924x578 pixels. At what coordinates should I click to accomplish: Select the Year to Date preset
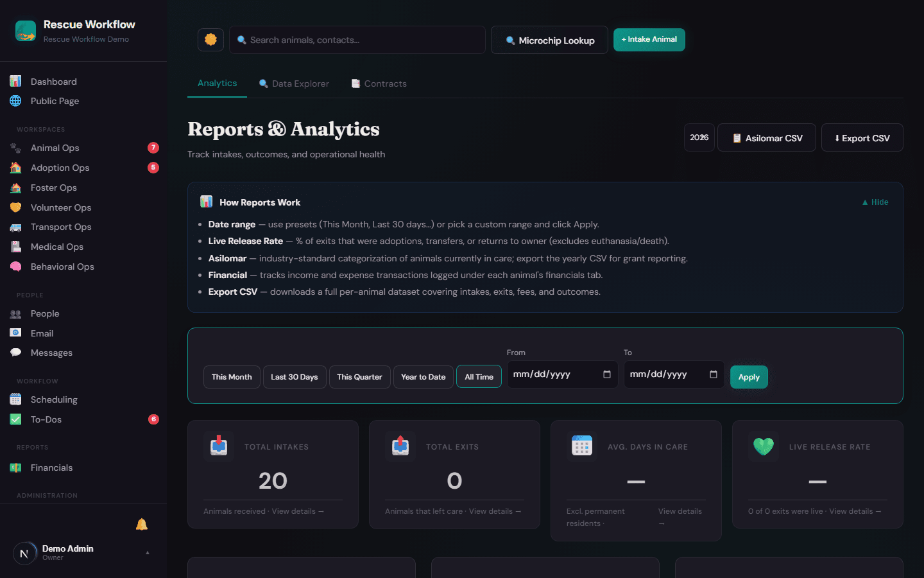pos(424,377)
